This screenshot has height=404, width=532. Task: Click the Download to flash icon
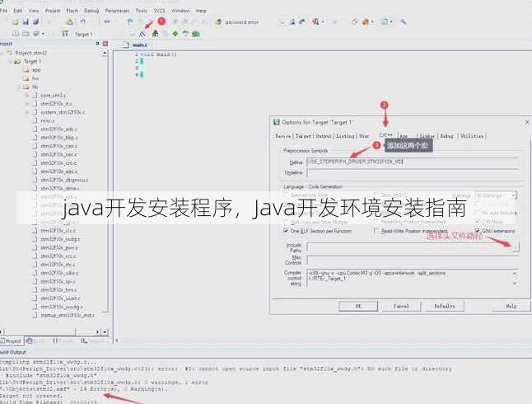point(65,34)
